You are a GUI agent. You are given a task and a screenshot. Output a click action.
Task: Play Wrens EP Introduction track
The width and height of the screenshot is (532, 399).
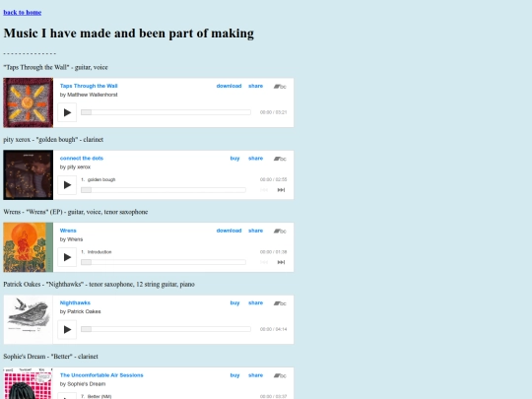click(67, 257)
